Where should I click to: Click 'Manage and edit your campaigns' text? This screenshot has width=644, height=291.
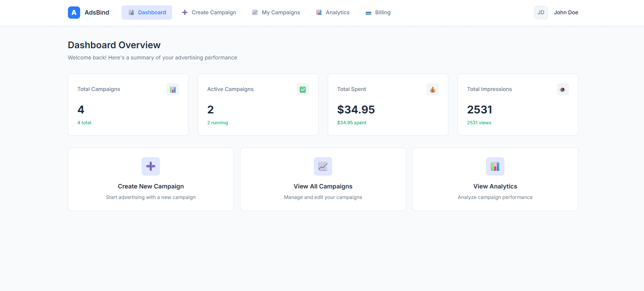(323, 197)
